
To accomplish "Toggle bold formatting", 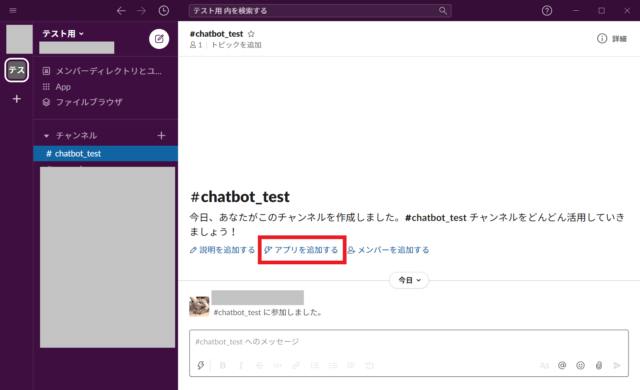I will pos(222,366).
